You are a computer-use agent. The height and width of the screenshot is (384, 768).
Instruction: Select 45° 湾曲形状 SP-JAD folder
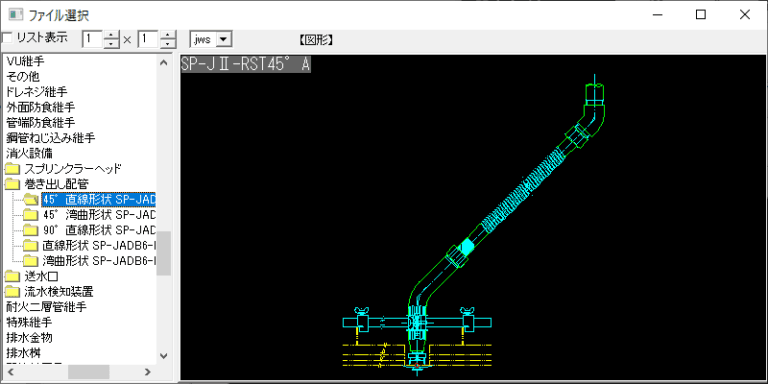pos(99,215)
